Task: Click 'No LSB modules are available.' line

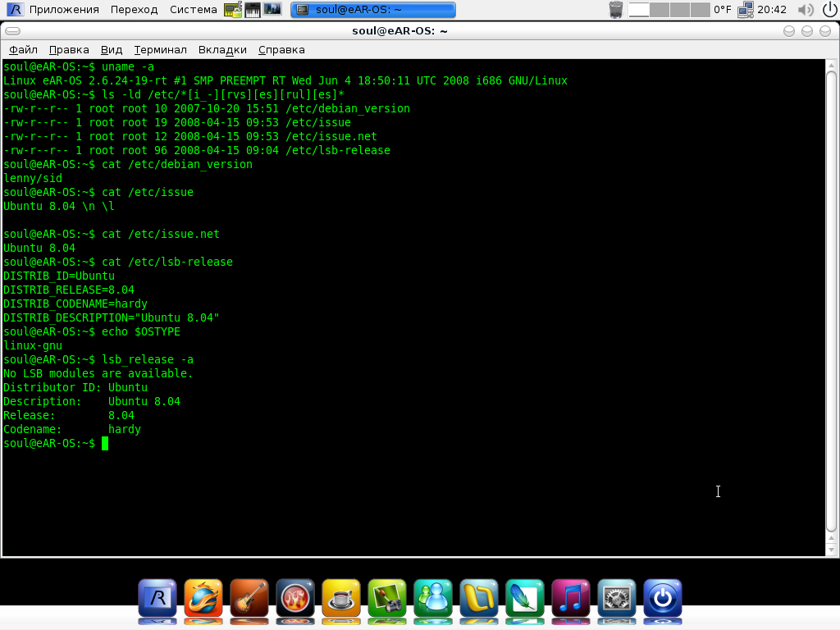Action: tap(98, 373)
